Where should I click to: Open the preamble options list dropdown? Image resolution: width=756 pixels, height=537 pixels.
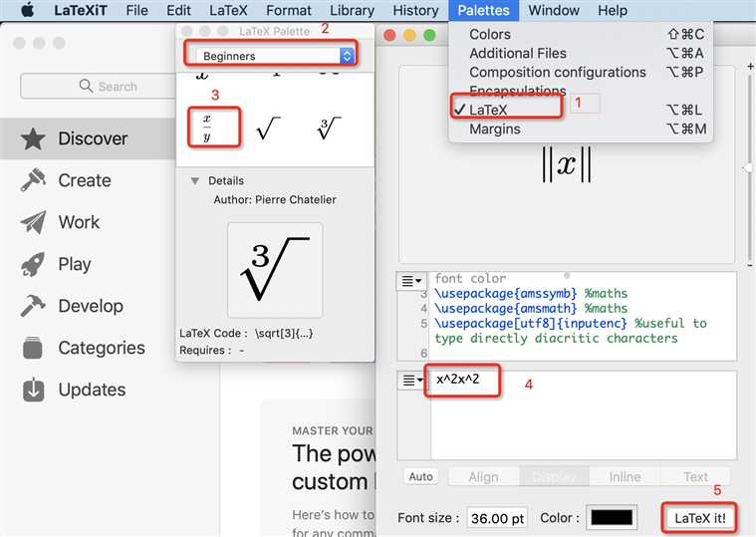click(411, 281)
